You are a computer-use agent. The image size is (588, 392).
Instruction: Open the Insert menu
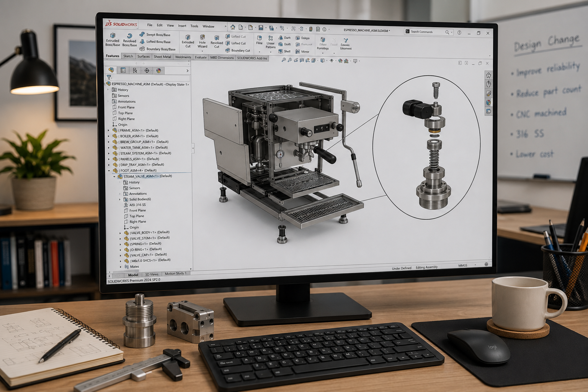tap(182, 26)
